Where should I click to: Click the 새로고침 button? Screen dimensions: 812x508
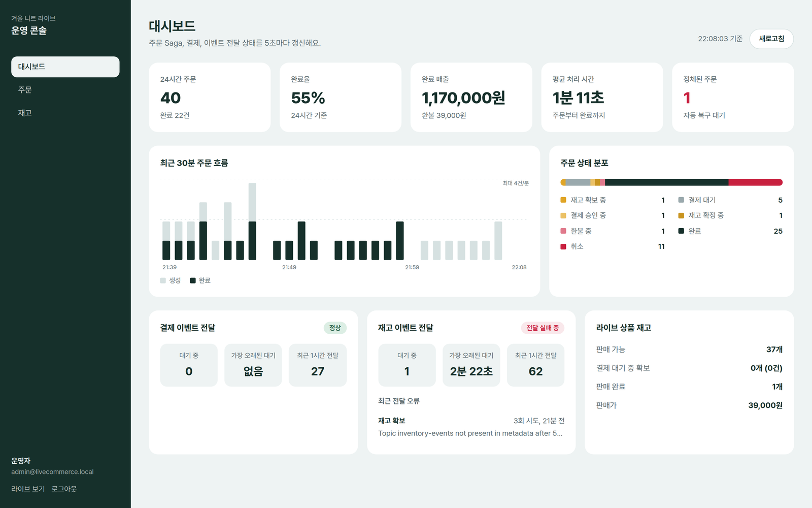(x=771, y=39)
